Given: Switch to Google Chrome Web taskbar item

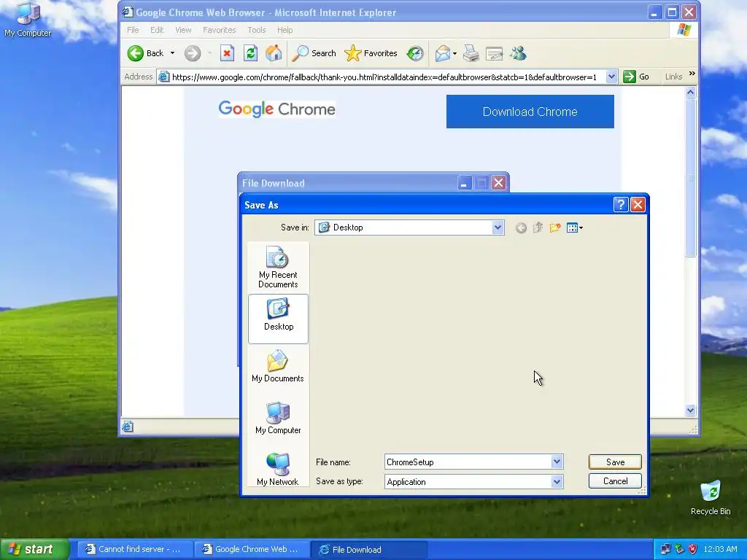Looking at the screenshot, I should [x=252, y=550].
